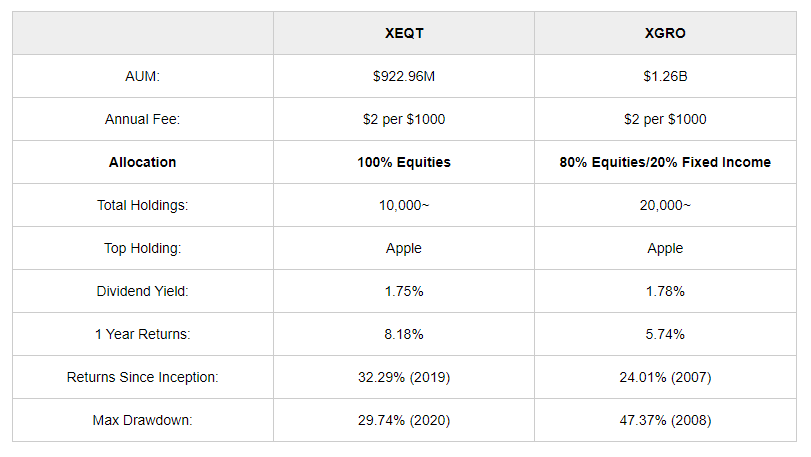Image resolution: width=811 pixels, height=457 pixels.
Task: Select the AUM row label
Action: point(142,76)
